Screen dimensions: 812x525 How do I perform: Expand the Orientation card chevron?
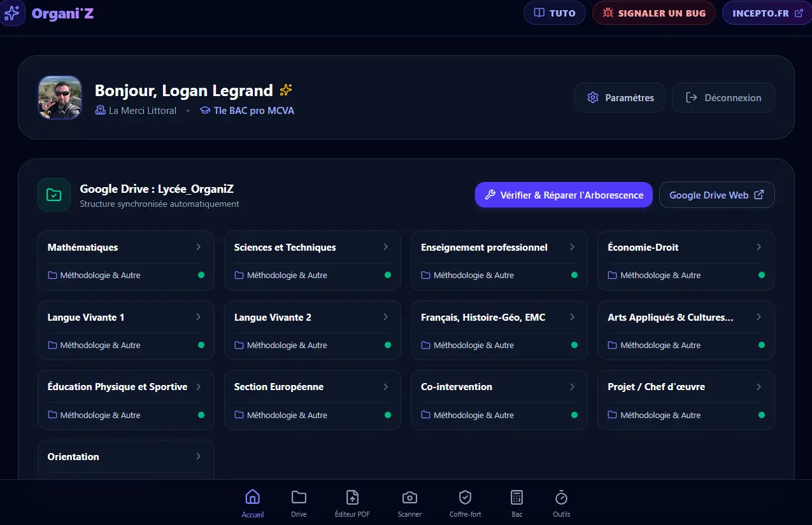pos(199,456)
